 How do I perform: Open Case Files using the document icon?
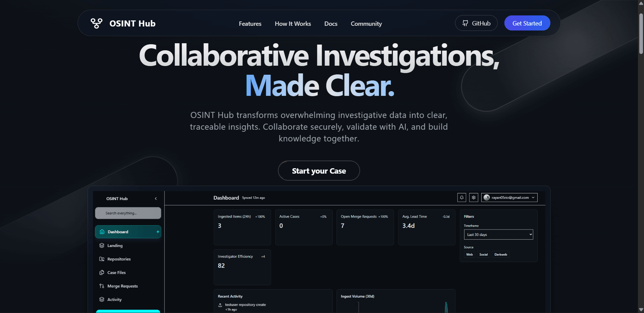coord(102,272)
